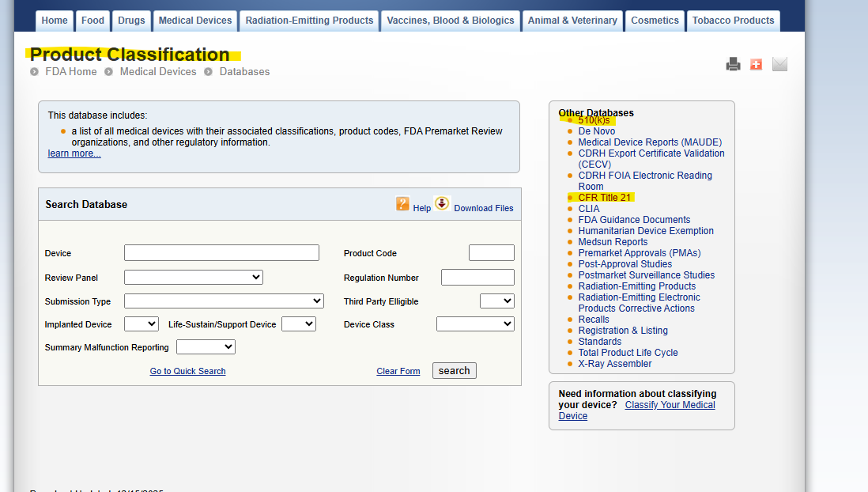Focus the Product Code field

492,252
